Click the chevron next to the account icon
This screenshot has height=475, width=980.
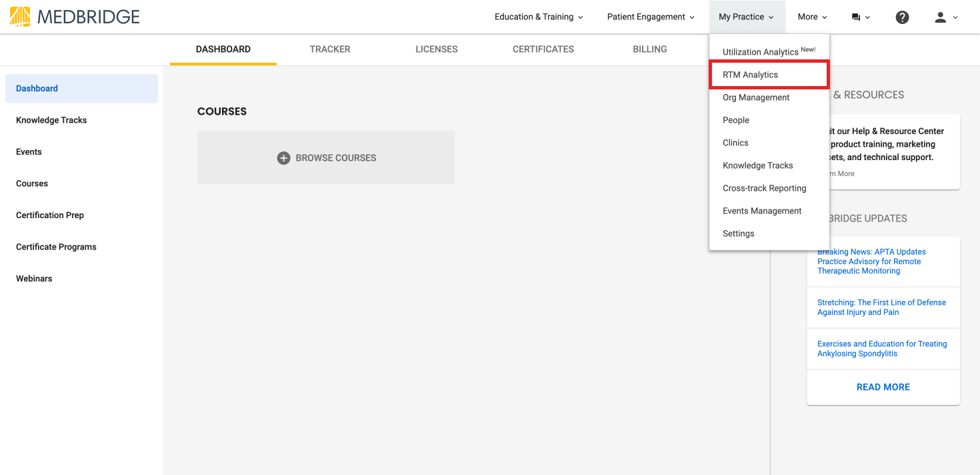(955, 17)
